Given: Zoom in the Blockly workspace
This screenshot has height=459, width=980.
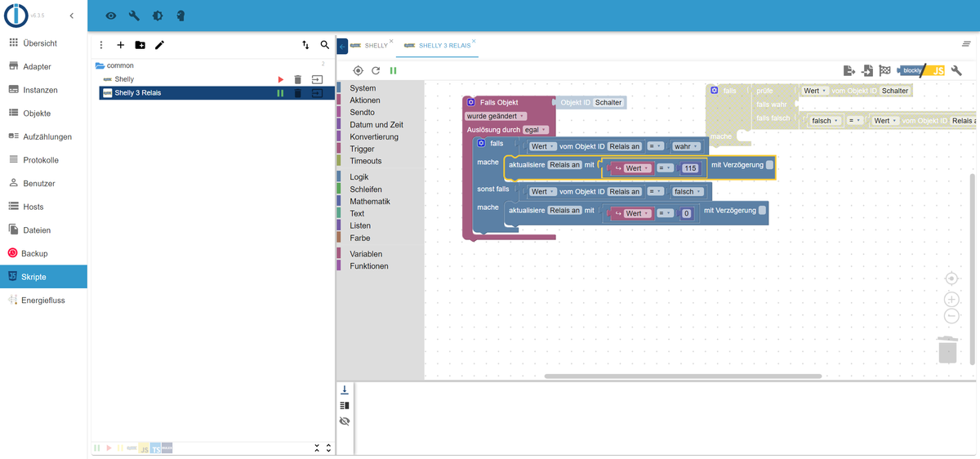Looking at the screenshot, I should tap(951, 300).
